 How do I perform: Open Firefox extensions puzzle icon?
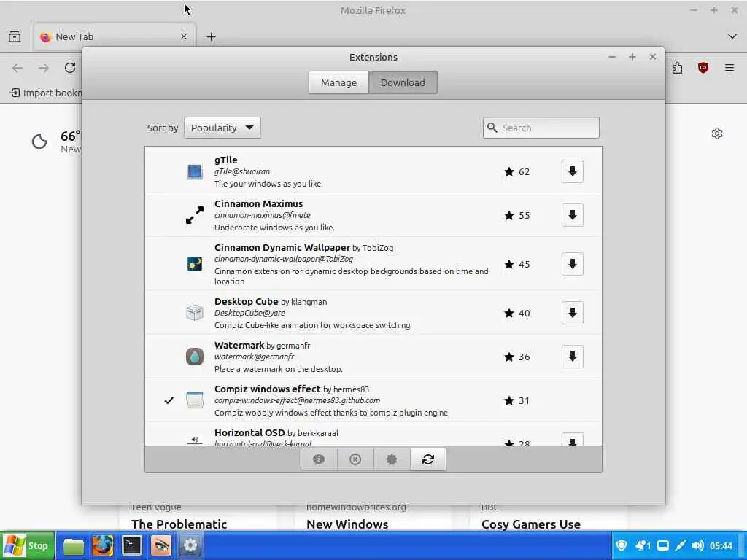coord(677,68)
